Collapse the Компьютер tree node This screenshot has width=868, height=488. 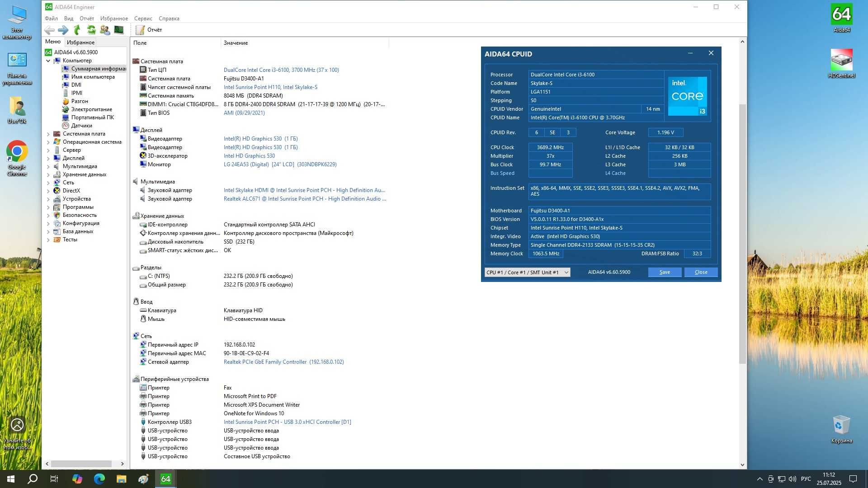pos(48,61)
